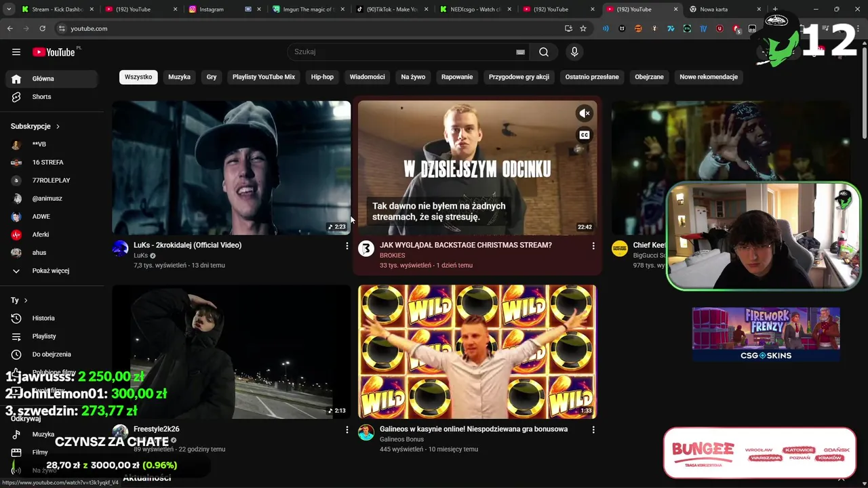Click the install app icon in address bar
868x488 pixels.
568,28
